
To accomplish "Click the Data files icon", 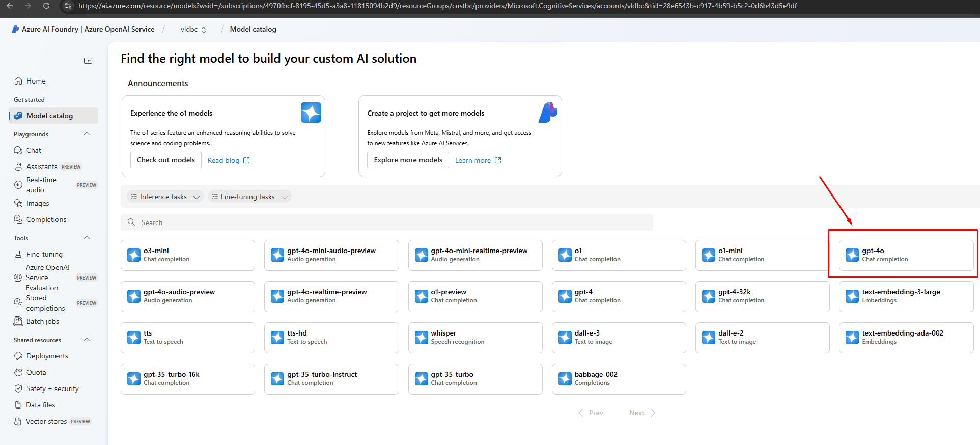I will (18, 405).
